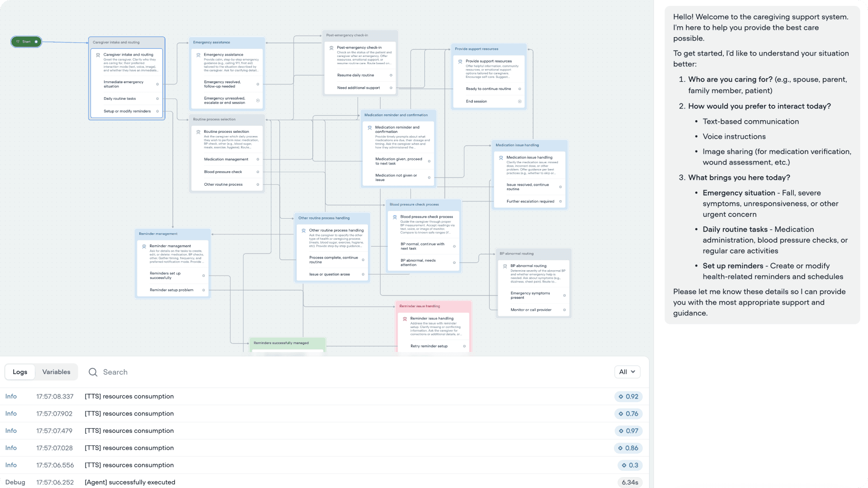Image resolution: width=868 pixels, height=488 pixels.
Task: Select the Logs tab
Action: 20,372
